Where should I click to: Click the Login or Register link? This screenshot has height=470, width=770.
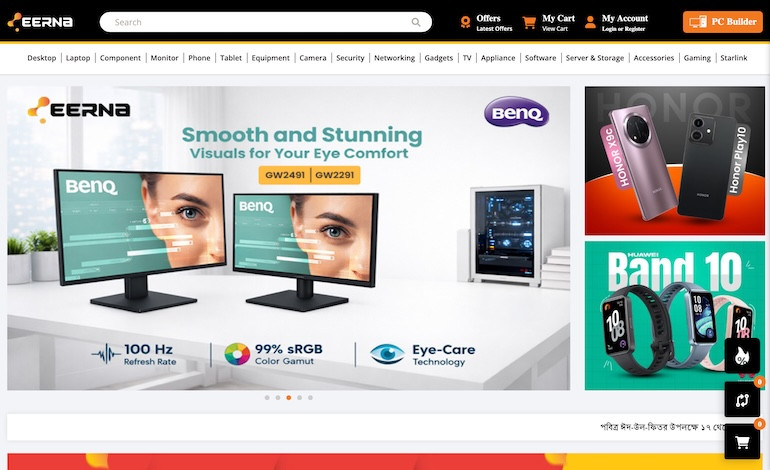click(x=623, y=29)
